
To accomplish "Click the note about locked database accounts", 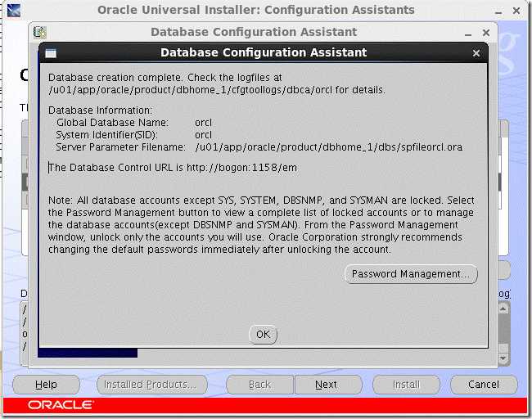I will (x=261, y=225).
